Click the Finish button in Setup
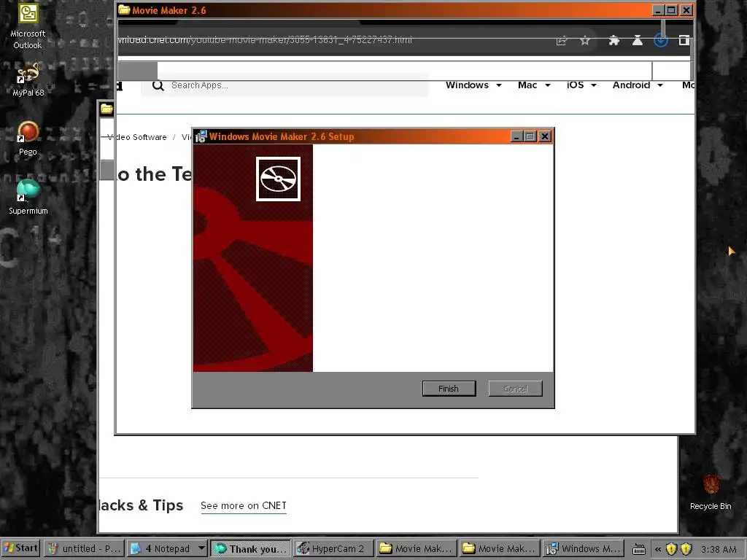This screenshot has width=747, height=560. click(x=449, y=389)
